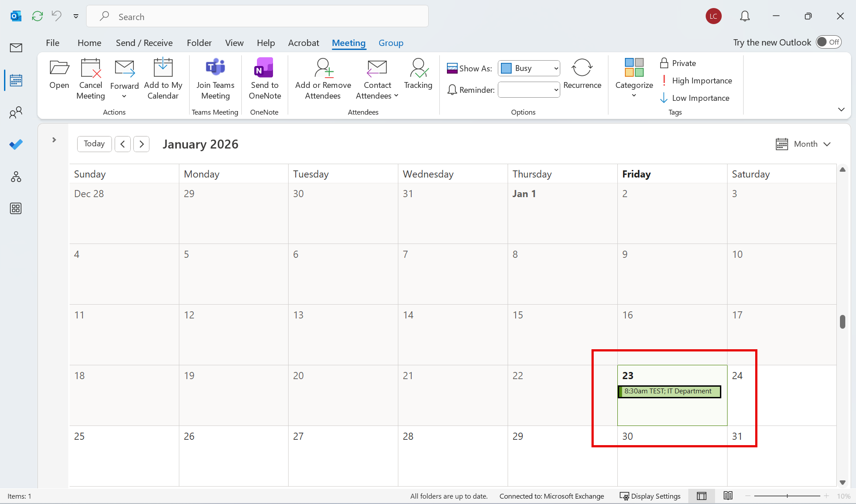Open the To Do app in sidebar
The image size is (856, 504).
click(16, 145)
